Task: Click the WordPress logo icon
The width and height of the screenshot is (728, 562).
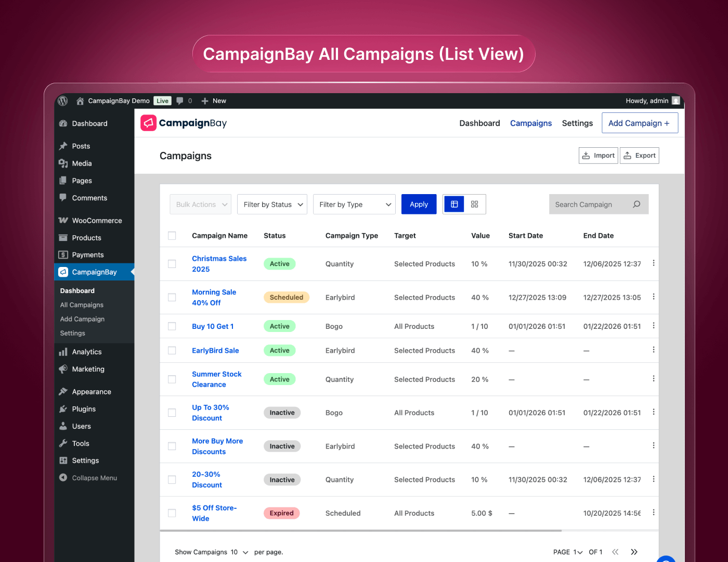Action: pos(63,101)
